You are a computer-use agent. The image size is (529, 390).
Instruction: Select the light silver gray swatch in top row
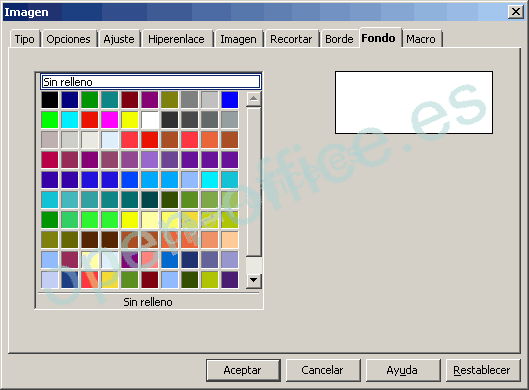click(210, 100)
